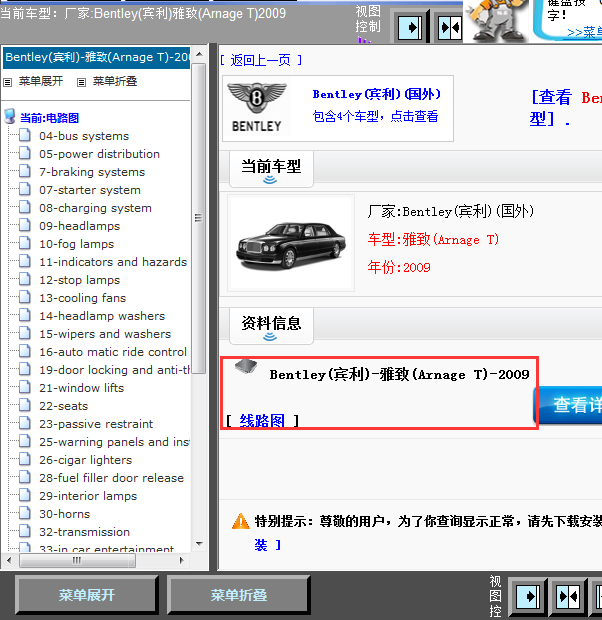Open 10-fog lamps diagram

(76, 244)
